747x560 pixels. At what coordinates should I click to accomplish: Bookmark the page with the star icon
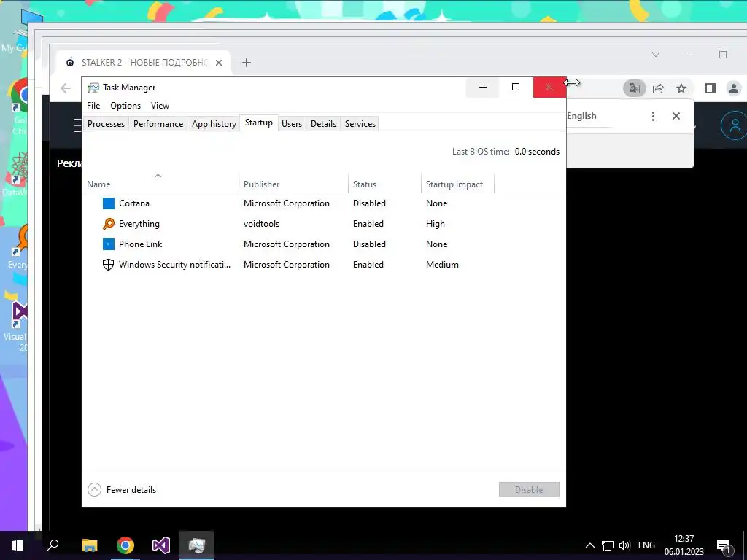tap(681, 88)
